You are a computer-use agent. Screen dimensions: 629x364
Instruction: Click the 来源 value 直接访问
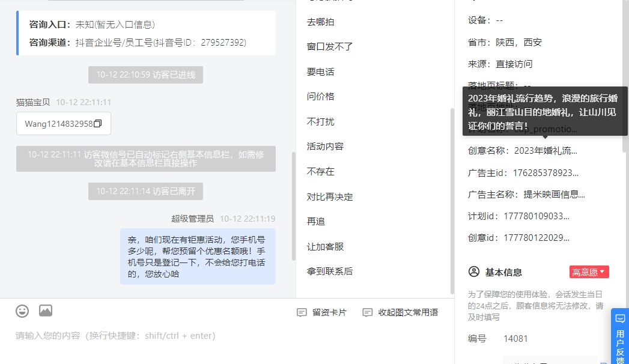coord(514,64)
